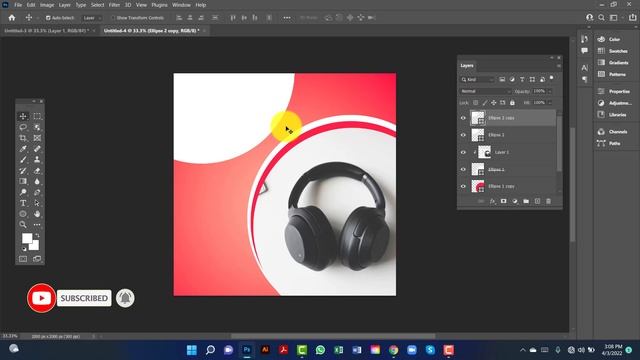Swap foreground and background colors
Viewport: 640px width, 360px height.
click(37, 236)
